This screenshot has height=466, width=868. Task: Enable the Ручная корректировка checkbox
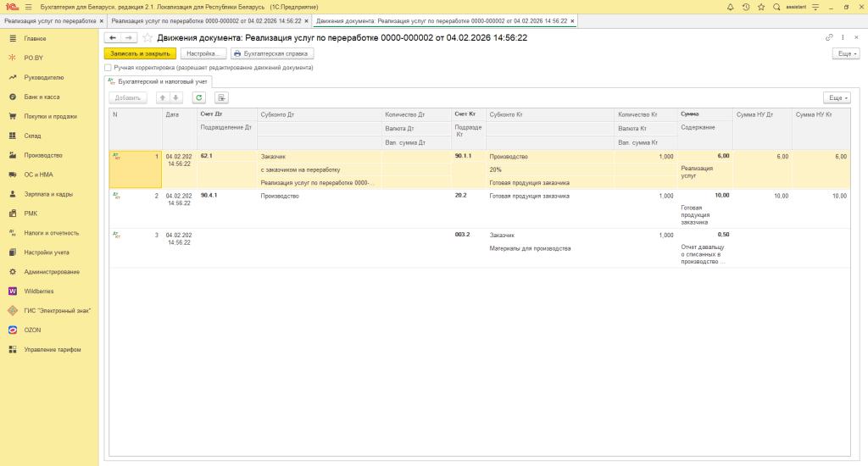click(x=108, y=68)
